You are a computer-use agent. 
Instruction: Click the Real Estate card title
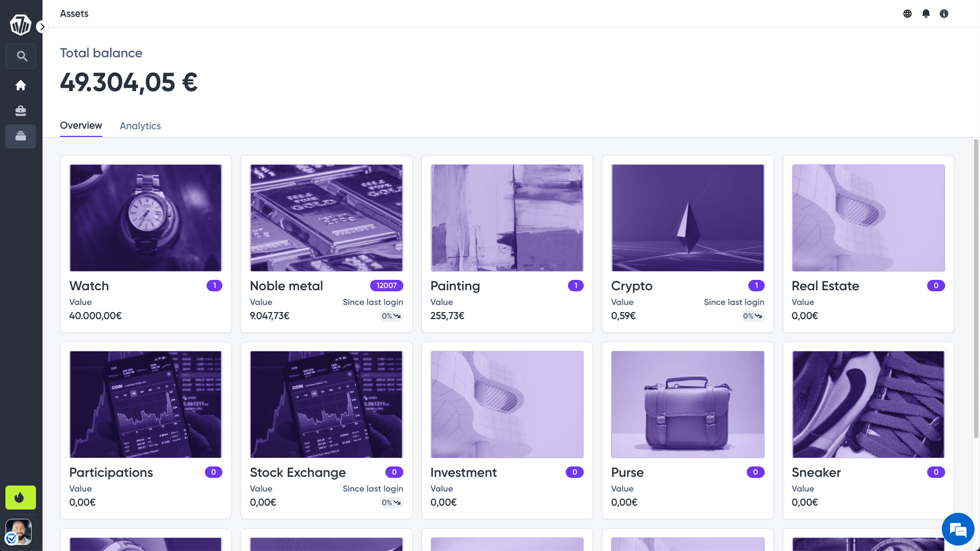point(826,286)
